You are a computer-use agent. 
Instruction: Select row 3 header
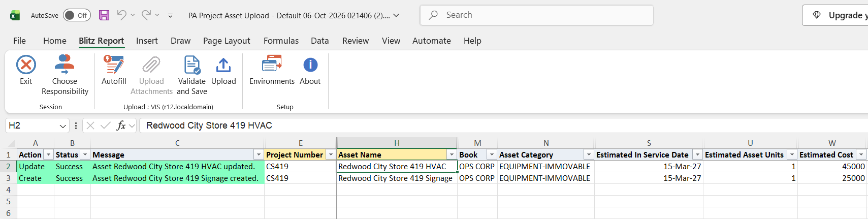tap(8, 178)
